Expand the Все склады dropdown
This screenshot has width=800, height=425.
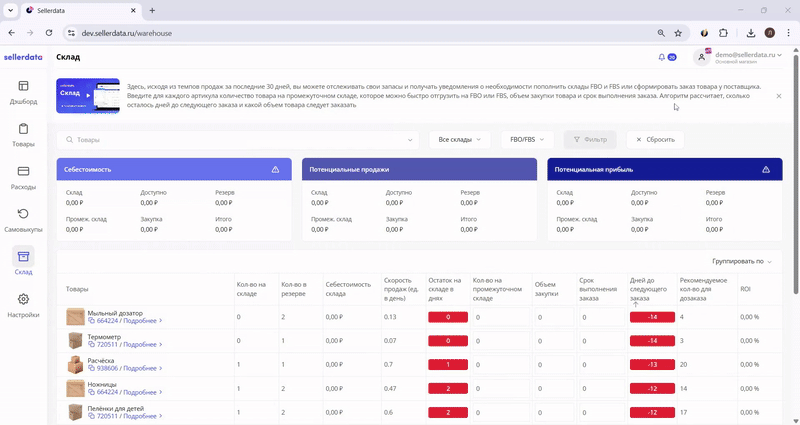(x=459, y=140)
